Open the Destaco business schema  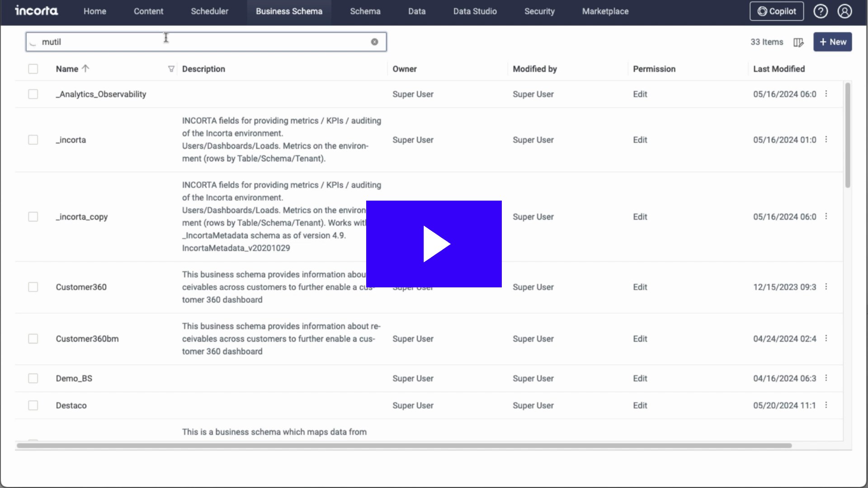pyautogui.click(x=71, y=405)
